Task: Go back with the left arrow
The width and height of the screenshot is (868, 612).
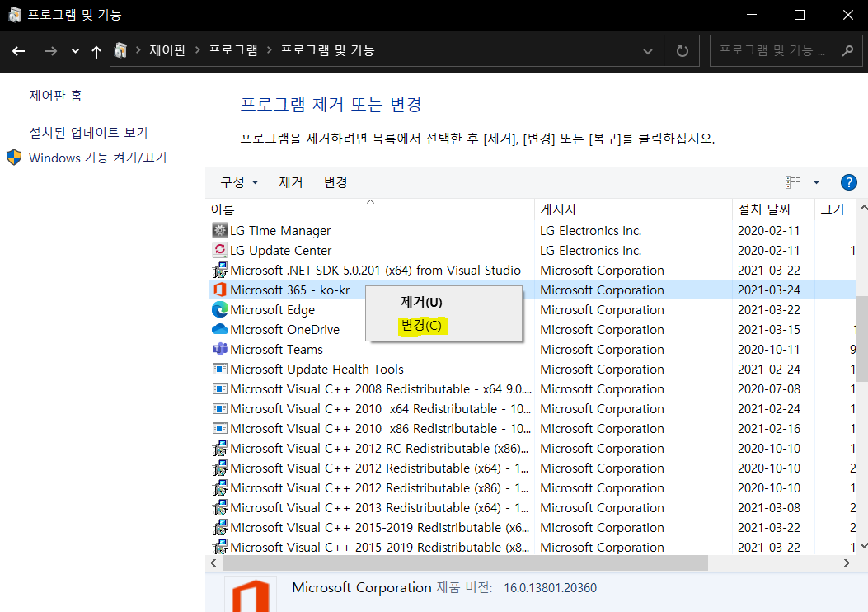Action: pos(19,51)
